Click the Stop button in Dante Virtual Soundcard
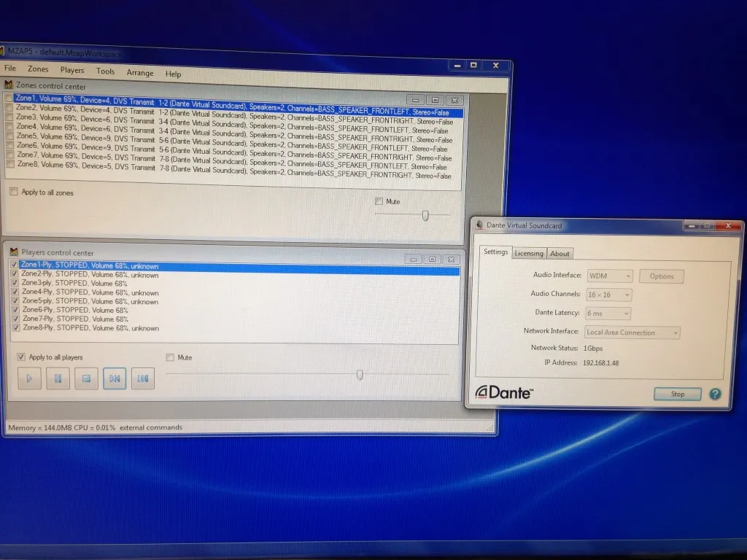Screen dimensions: 747x560 pos(678,394)
